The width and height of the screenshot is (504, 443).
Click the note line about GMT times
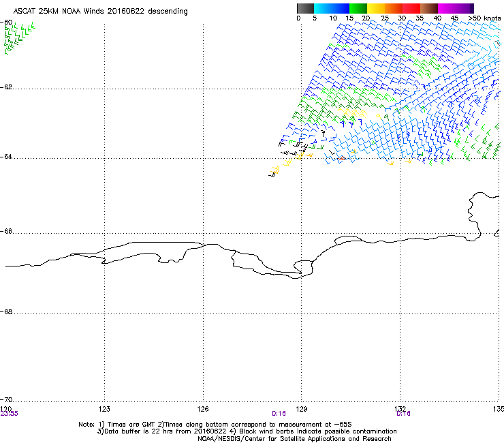point(215,425)
